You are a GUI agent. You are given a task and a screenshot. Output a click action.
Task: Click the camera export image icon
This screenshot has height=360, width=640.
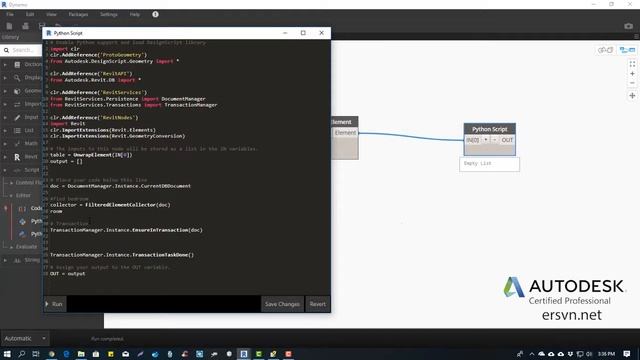click(629, 26)
